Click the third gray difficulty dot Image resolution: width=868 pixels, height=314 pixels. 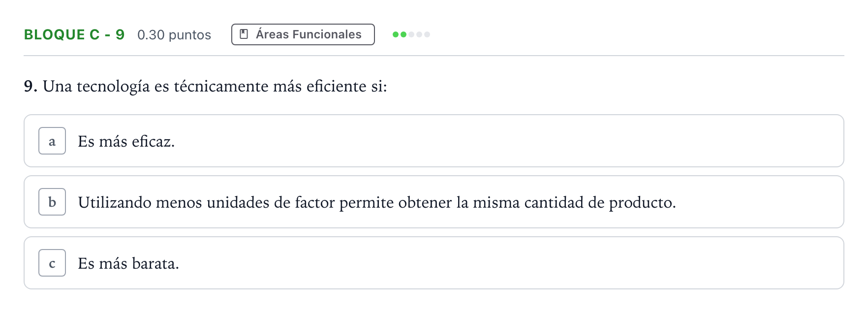(411, 34)
